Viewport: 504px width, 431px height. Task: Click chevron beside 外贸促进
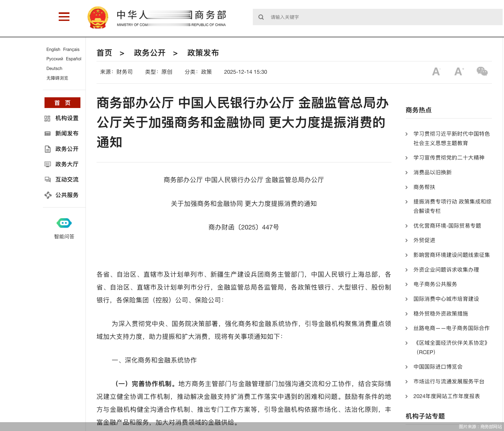pyautogui.click(x=407, y=240)
